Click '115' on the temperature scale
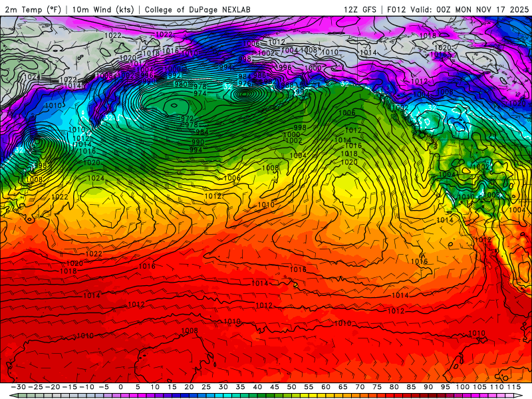This screenshot has height=399, width=532. pos(513,387)
